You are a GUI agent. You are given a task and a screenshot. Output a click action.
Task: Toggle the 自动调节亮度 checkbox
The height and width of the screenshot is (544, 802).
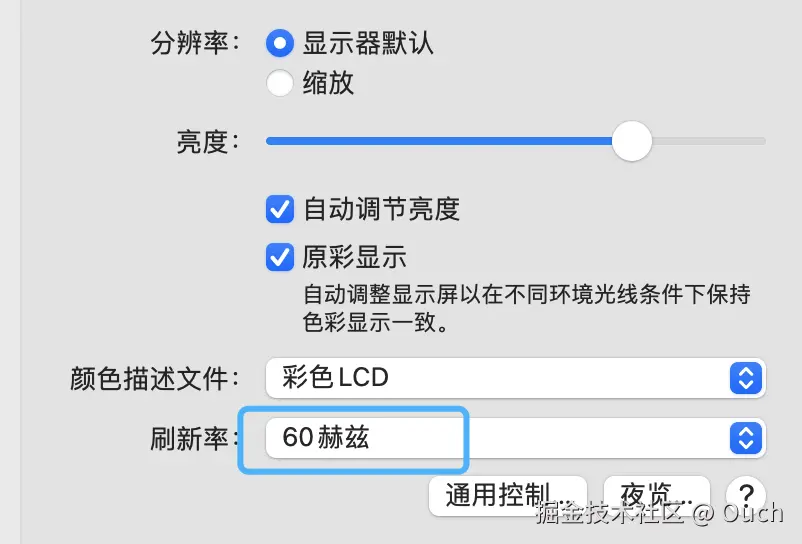click(280, 209)
